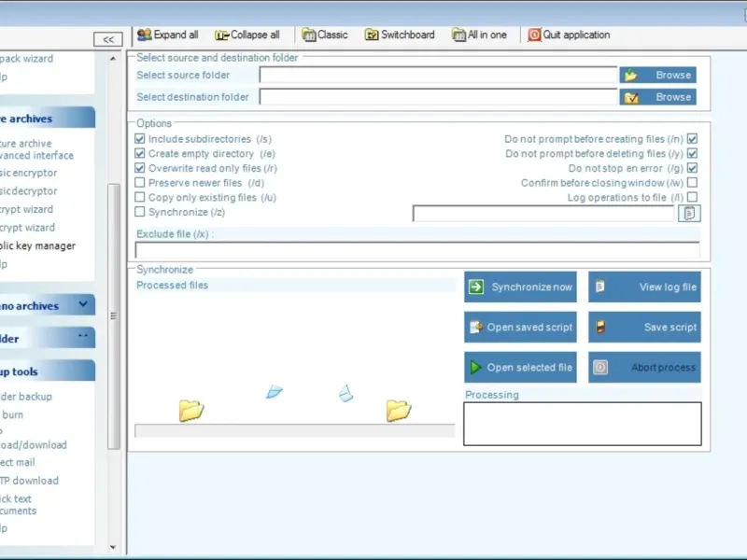Toggle Do not prompt before creating files

point(692,138)
